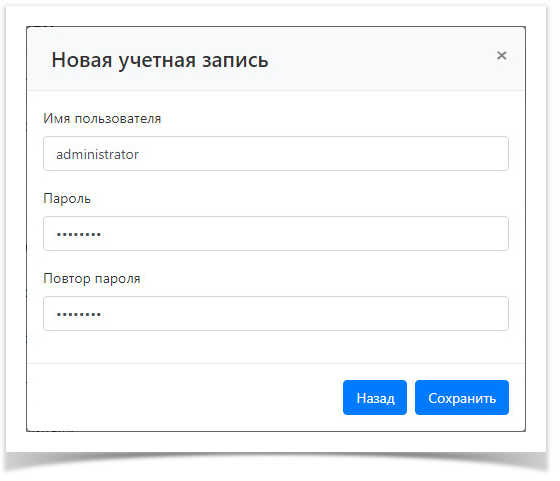Click the Назад button
560x481 pixels.
pos(375,397)
